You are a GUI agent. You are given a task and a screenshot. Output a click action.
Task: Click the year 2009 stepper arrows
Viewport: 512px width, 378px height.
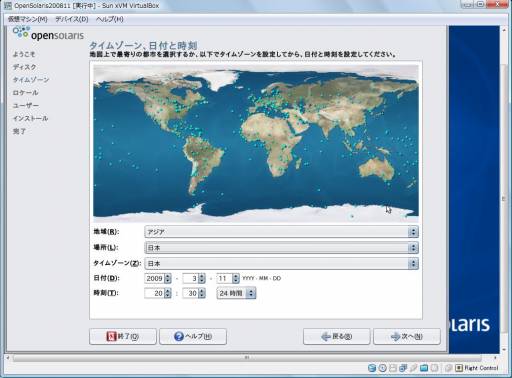(x=168, y=278)
